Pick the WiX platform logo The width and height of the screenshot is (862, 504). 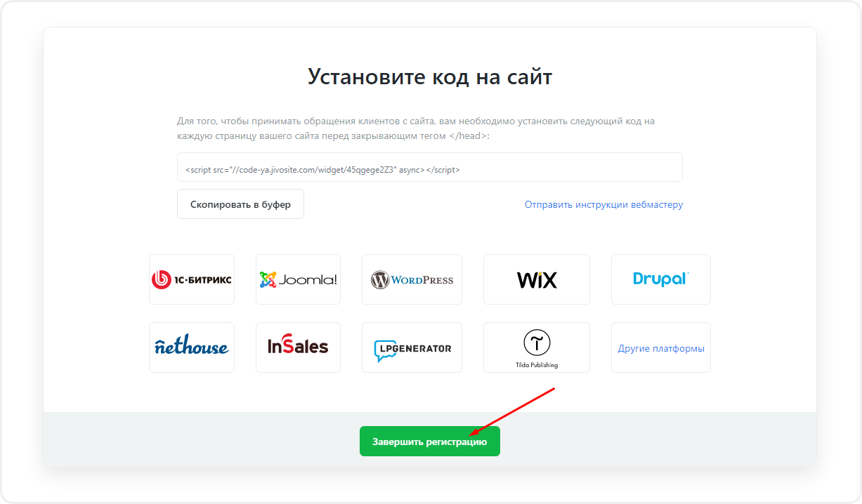(x=537, y=279)
